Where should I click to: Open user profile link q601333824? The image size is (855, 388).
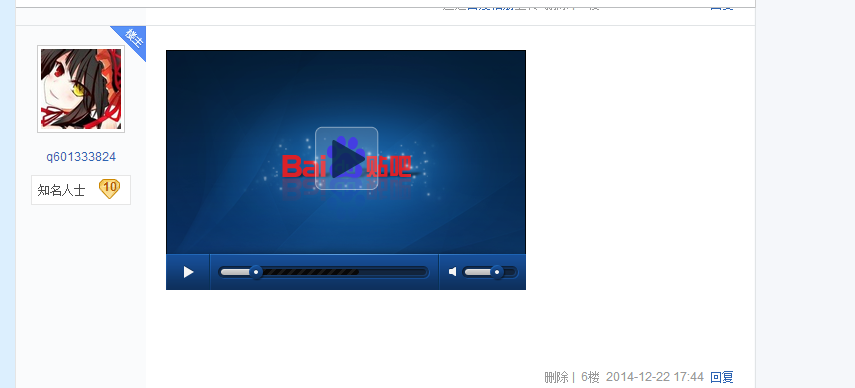coord(81,157)
